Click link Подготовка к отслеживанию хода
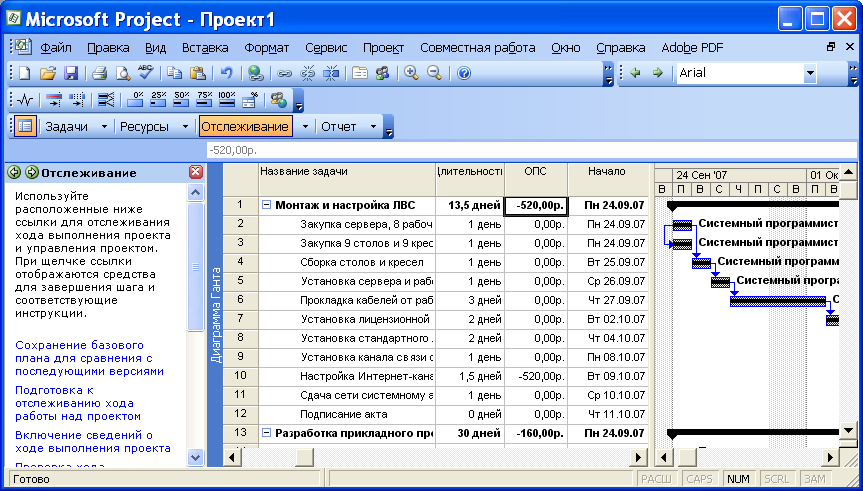This screenshot has height=491, width=863. pyautogui.click(x=78, y=403)
